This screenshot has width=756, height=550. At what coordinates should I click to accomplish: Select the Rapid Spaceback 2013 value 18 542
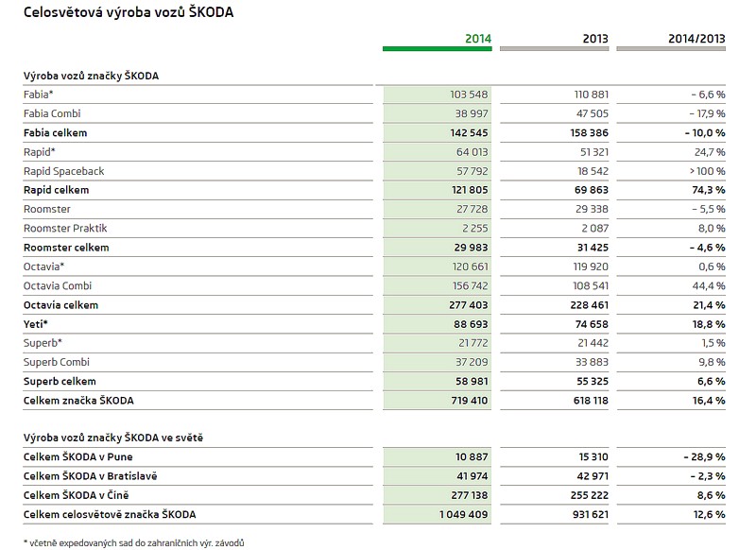[x=593, y=171]
